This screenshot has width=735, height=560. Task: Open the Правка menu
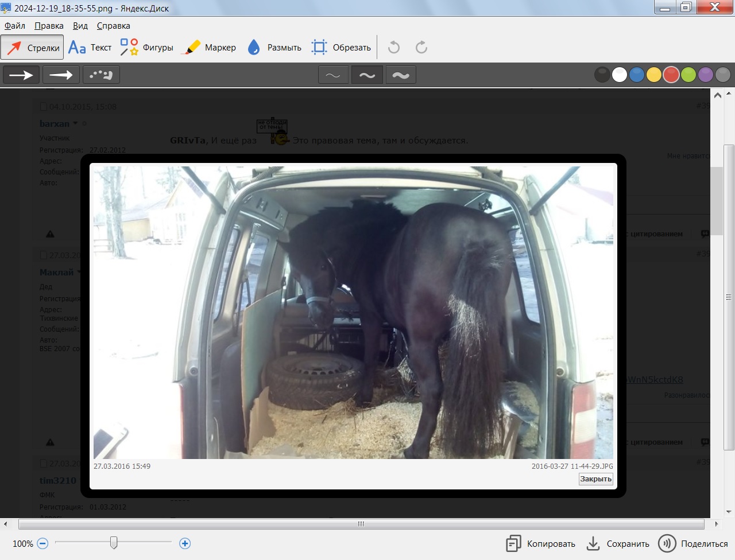tap(49, 26)
